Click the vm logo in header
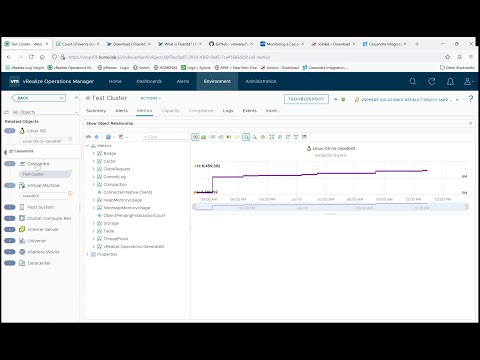The image size is (480, 360). [x=14, y=81]
